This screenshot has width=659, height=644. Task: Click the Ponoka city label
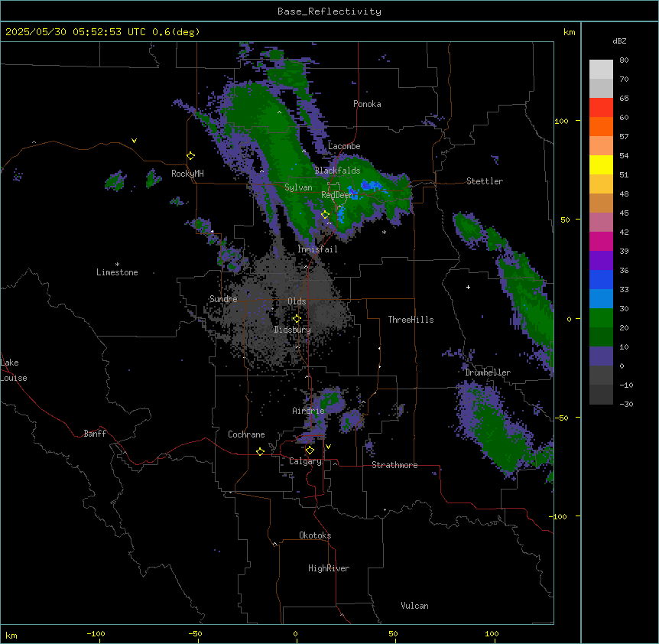pyautogui.click(x=367, y=104)
